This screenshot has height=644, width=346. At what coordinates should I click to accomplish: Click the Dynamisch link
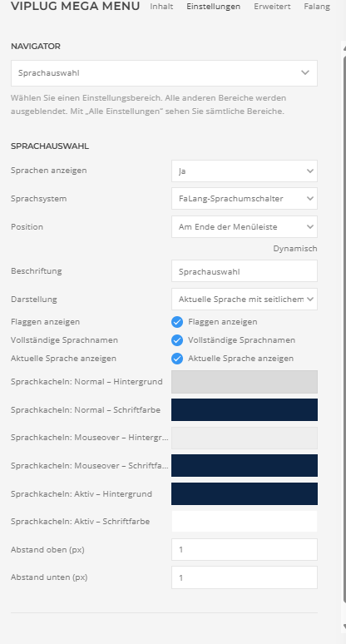click(x=295, y=249)
